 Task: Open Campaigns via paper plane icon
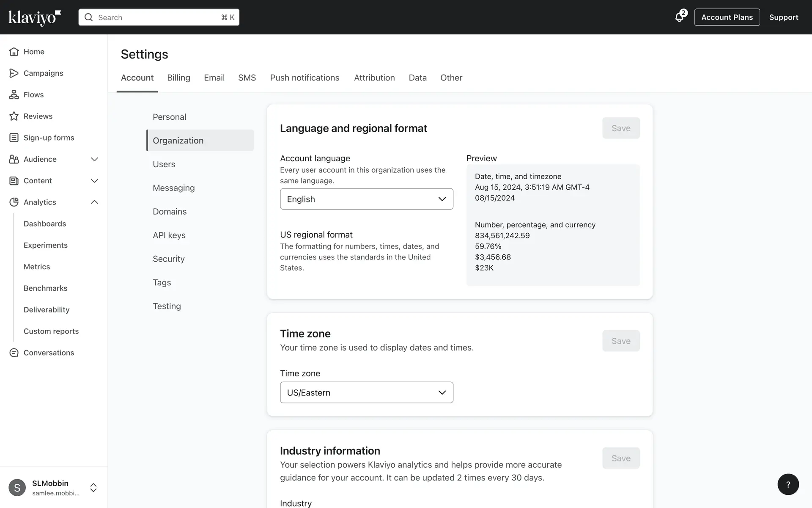14,73
